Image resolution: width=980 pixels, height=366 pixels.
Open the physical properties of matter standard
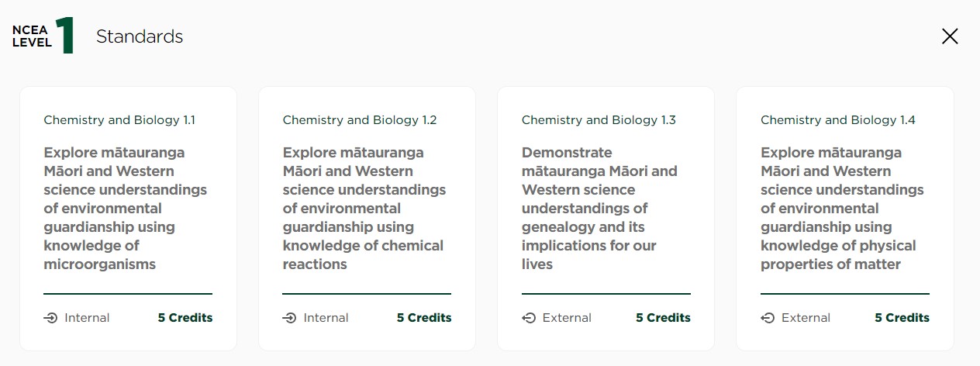pyautogui.click(x=841, y=209)
